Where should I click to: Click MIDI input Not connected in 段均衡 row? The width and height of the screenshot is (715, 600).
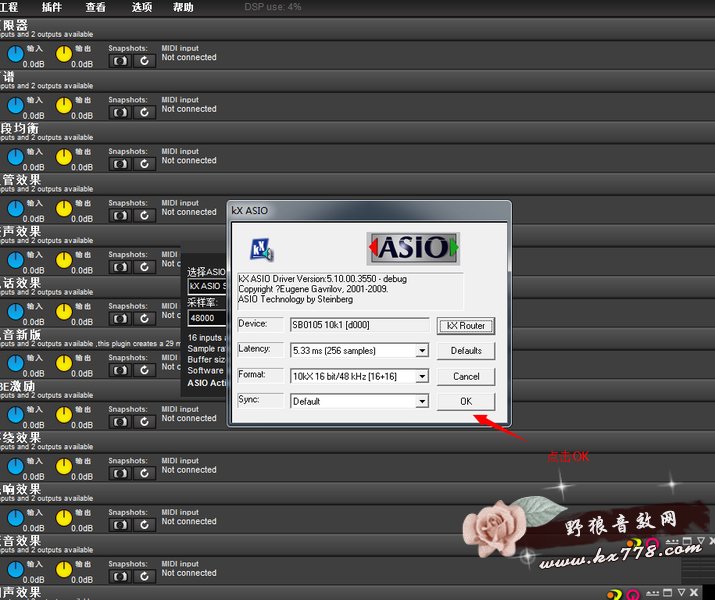coord(189,156)
